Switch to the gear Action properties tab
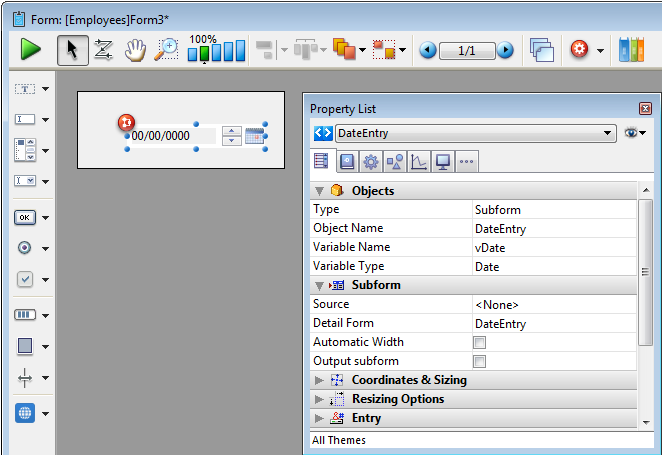 click(371, 161)
